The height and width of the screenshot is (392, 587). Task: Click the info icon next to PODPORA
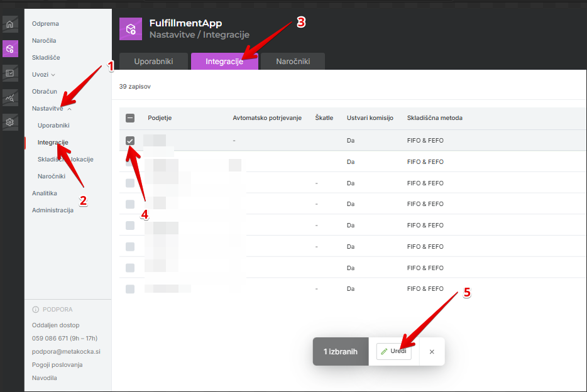click(x=36, y=309)
